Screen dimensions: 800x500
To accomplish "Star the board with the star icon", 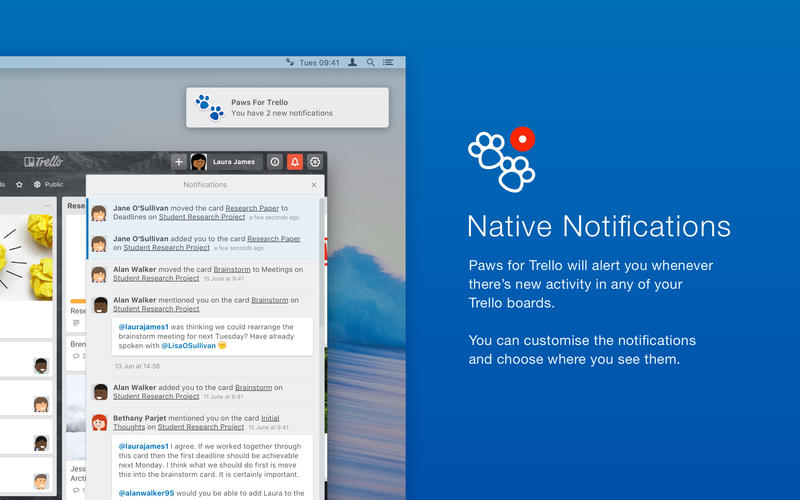I will click(x=19, y=184).
